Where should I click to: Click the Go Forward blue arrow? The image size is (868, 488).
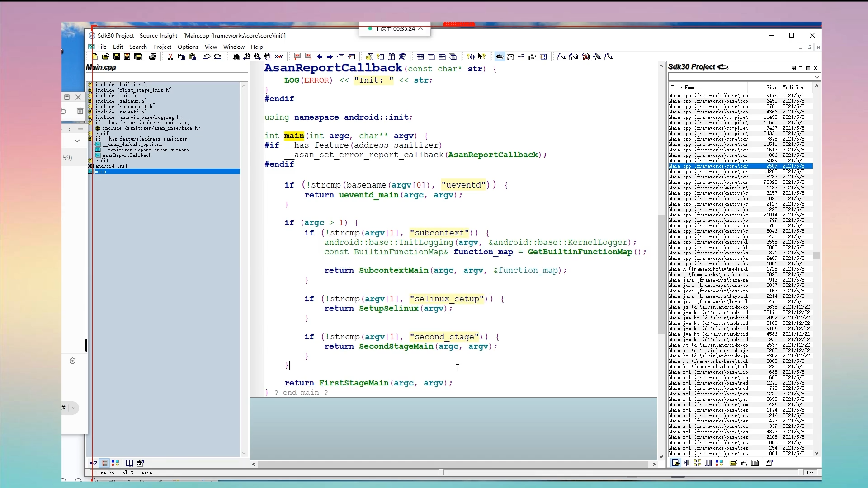330,56
